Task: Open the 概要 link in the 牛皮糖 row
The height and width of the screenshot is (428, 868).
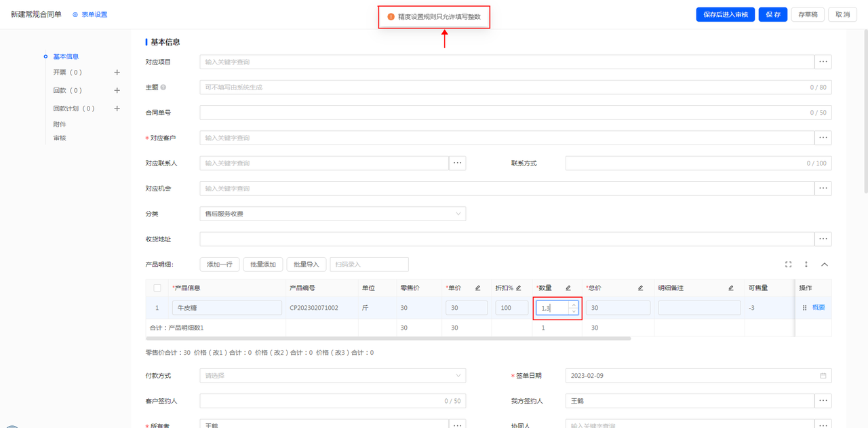Action: (x=818, y=308)
